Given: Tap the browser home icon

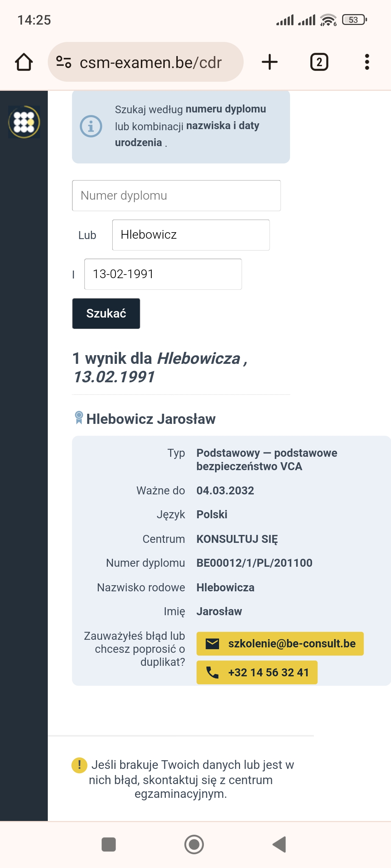Looking at the screenshot, I should [x=24, y=62].
